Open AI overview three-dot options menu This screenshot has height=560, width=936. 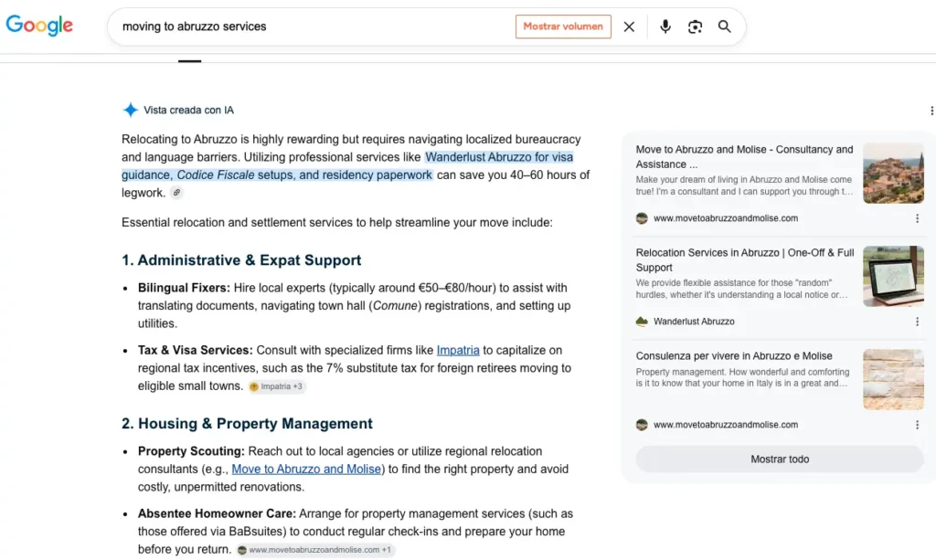tap(931, 111)
